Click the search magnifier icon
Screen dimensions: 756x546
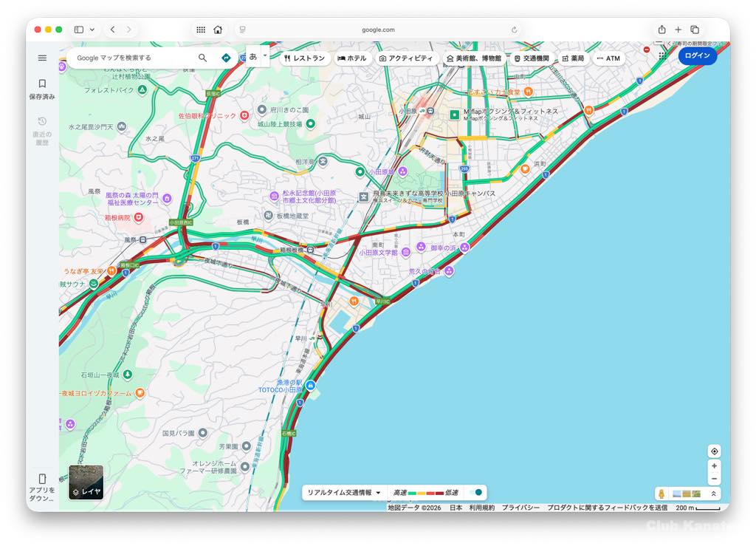click(x=202, y=58)
